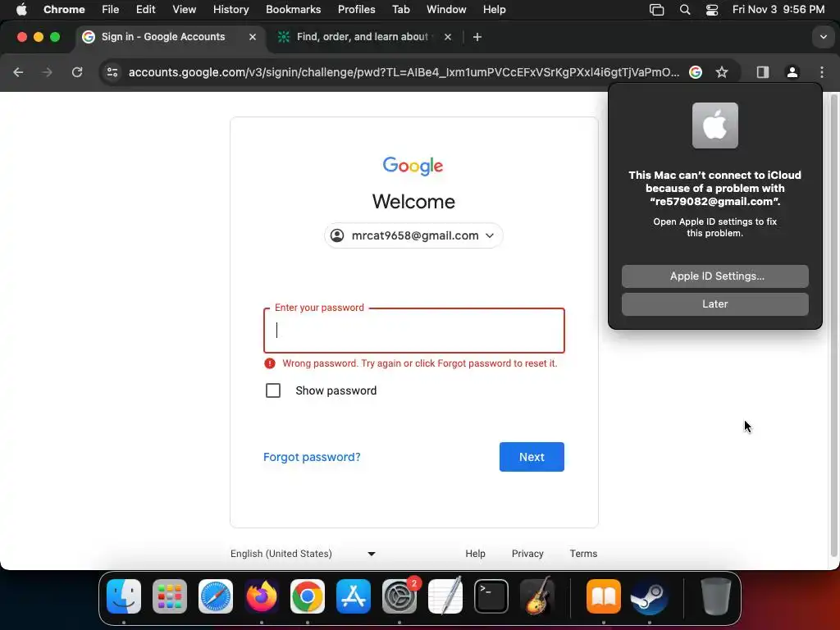
Task: Go back using the browser back arrow
Action: click(18, 72)
